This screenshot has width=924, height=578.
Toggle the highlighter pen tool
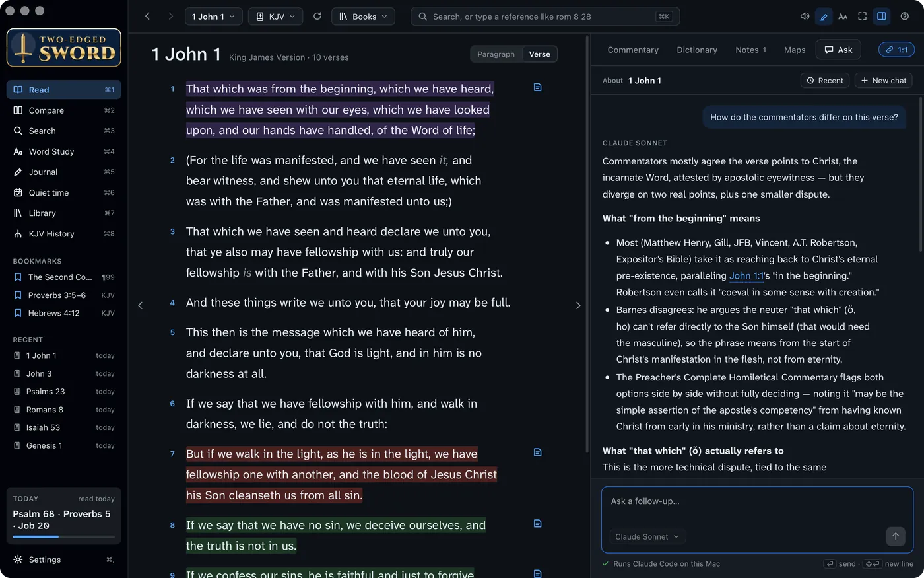click(x=824, y=17)
